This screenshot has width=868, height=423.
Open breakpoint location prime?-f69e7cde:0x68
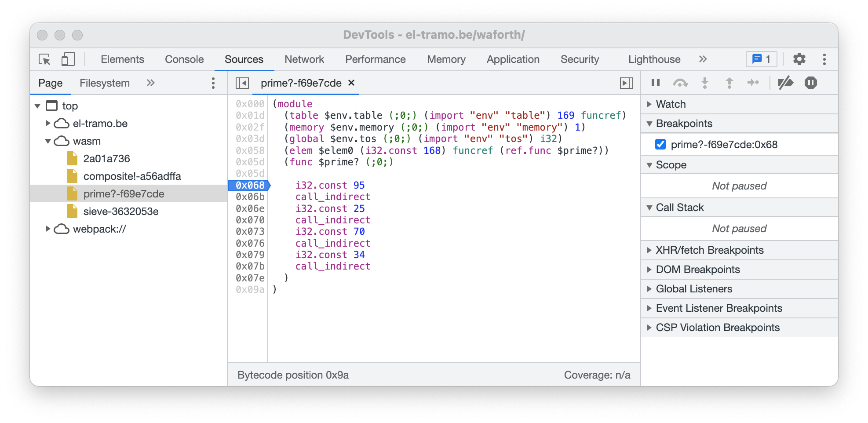point(724,144)
